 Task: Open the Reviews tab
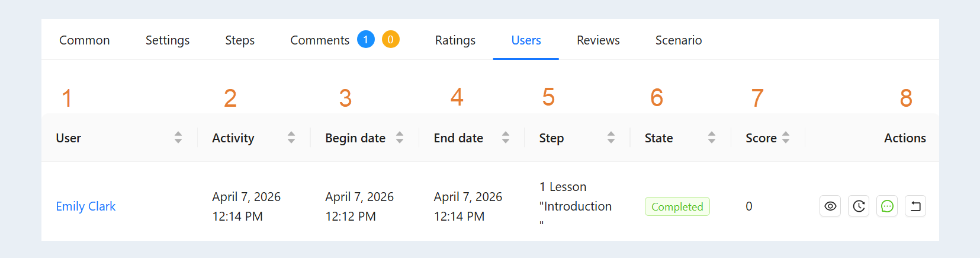(598, 40)
